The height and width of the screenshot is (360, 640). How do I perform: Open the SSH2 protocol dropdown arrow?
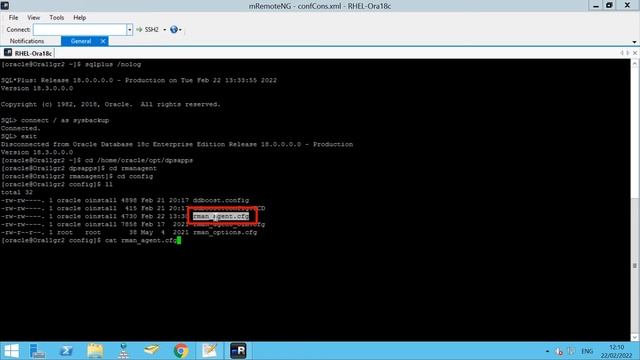coord(164,29)
